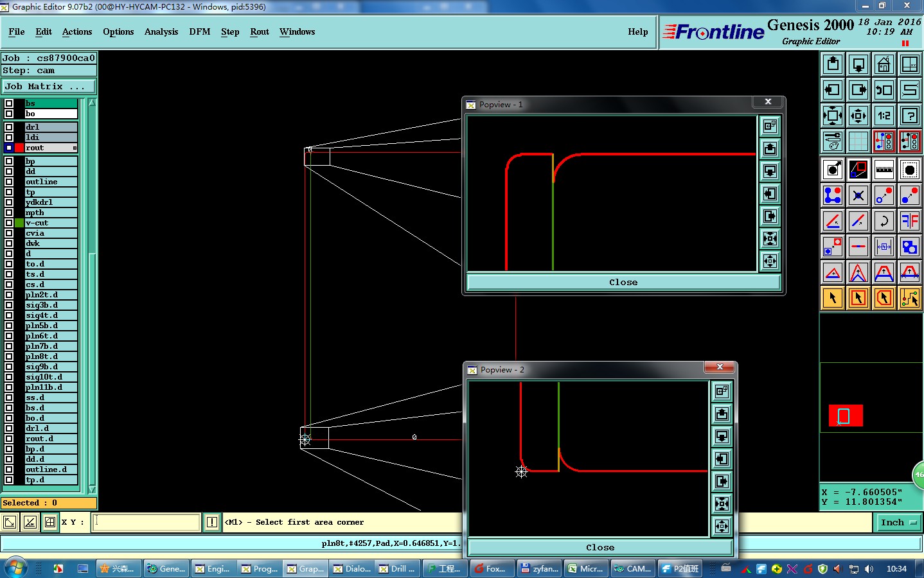This screenshot has height=578, width=924.
Task: Select the sig3b.d layer name
Action: click(x=51, y=305)
